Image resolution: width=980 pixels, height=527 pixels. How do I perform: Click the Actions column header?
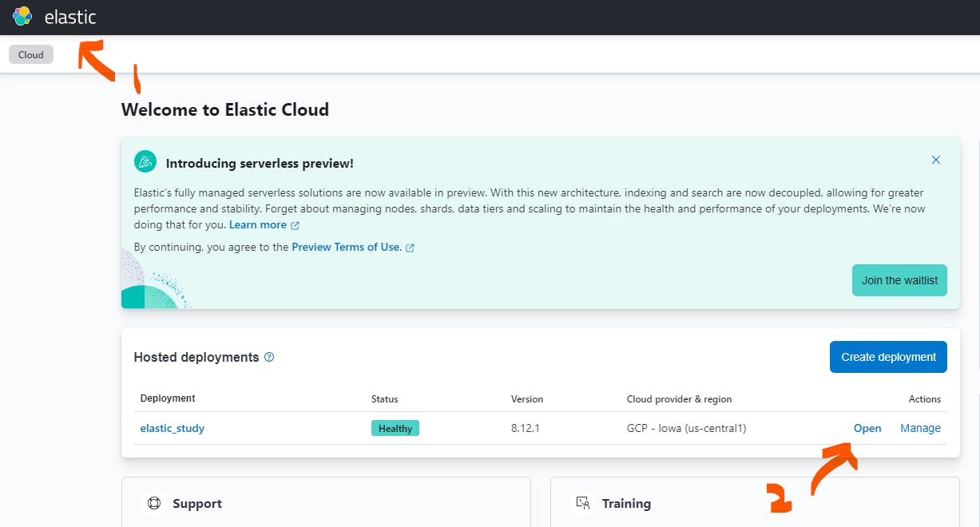925,398
